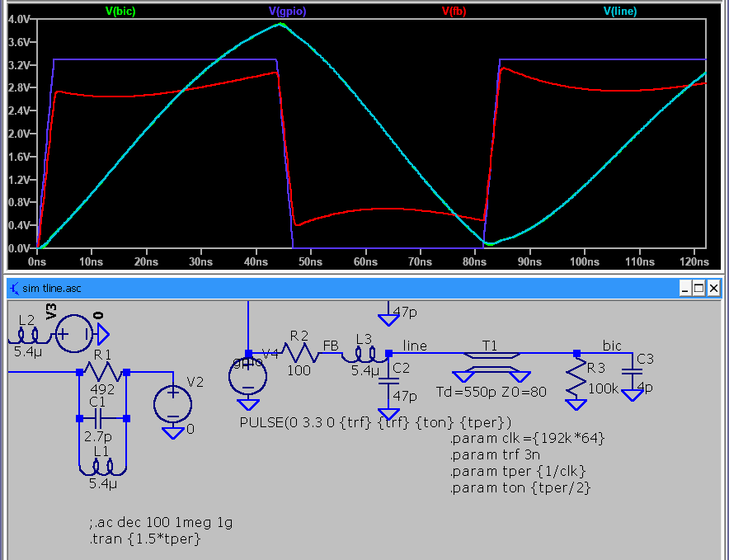This screenshot has height=560, width=729.
Task: Maximize the sim tline.asc schematic window
Action: coord(698,289)
